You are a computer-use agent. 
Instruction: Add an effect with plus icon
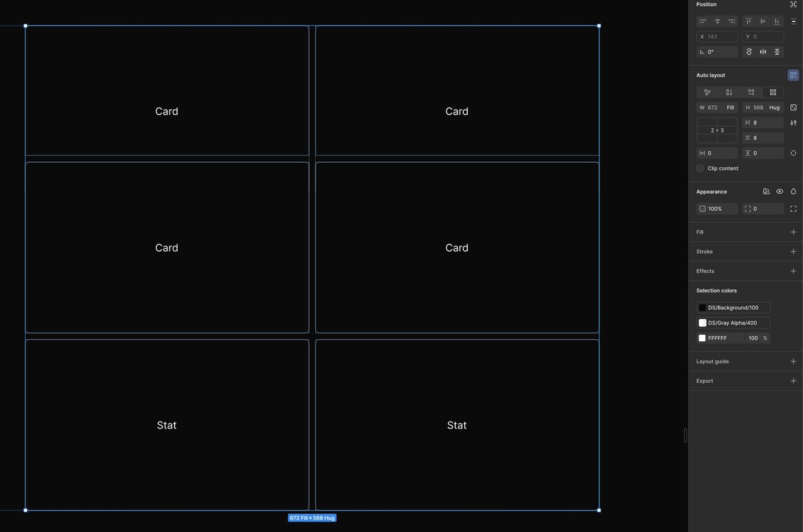(x=794, y=271)
